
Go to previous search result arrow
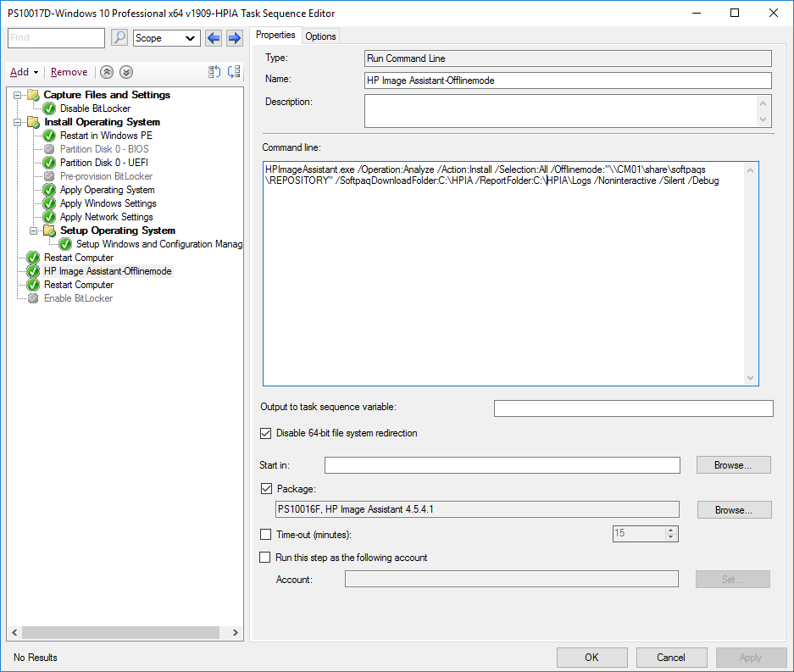point(214,38)
